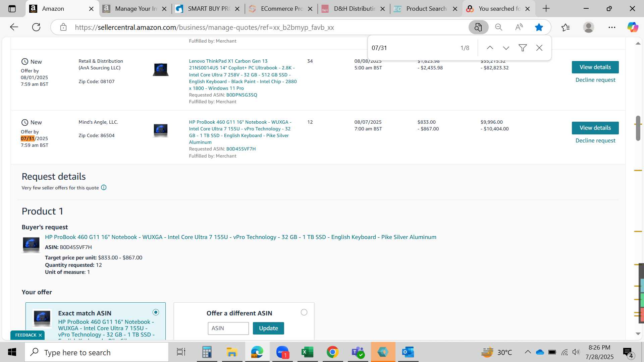Click the Lenovo ThinkPad product thumbnail
Screen dimensions: 644x362
[161, 69]
